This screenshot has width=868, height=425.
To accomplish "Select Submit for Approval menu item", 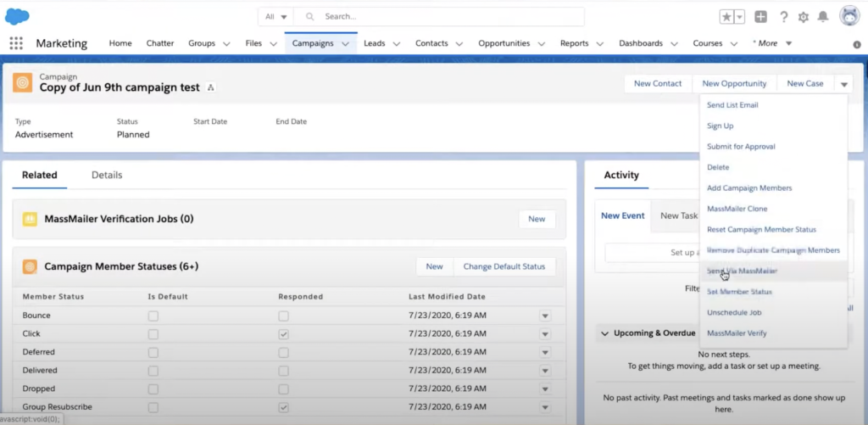I will (741, 147).
